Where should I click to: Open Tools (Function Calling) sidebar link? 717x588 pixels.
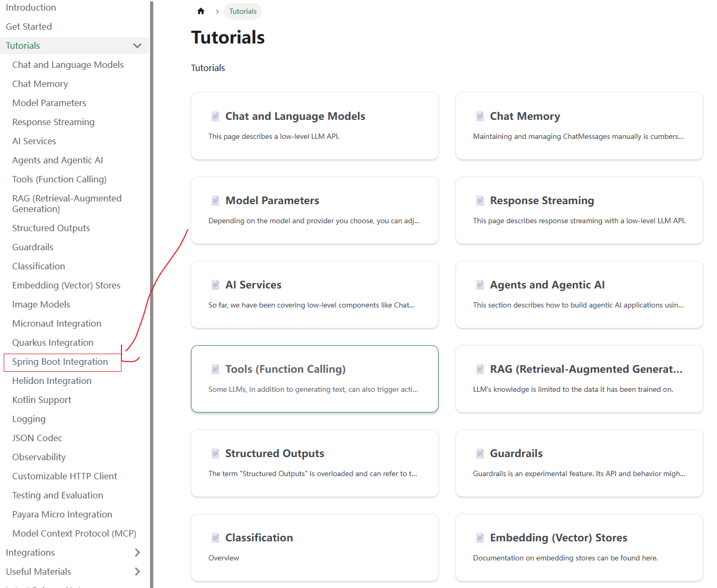coord(59,179)
